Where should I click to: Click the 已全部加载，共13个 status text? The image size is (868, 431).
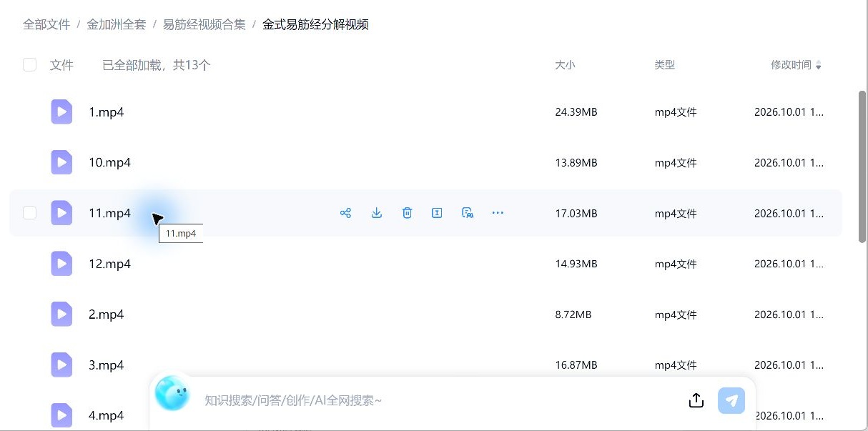[x=157, y=65]
